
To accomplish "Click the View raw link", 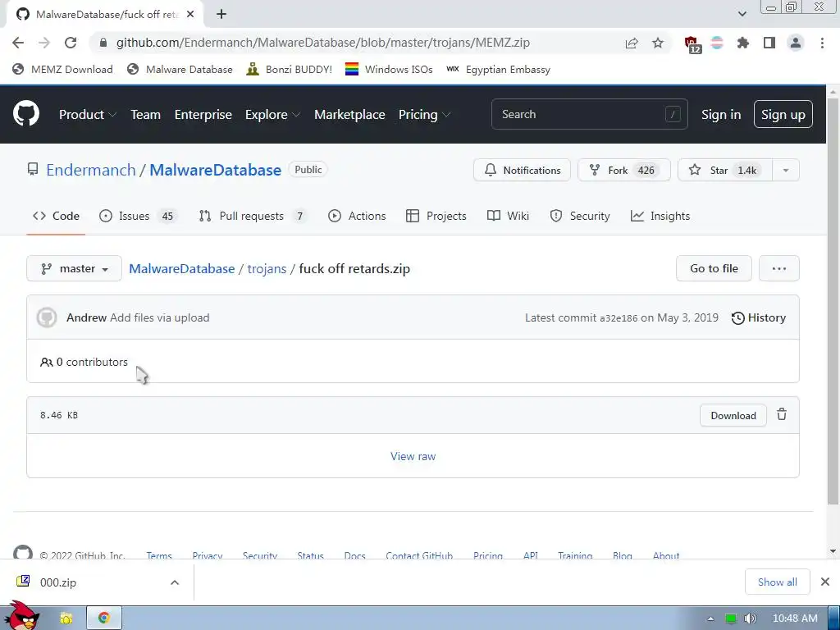I will pos(413,456).
